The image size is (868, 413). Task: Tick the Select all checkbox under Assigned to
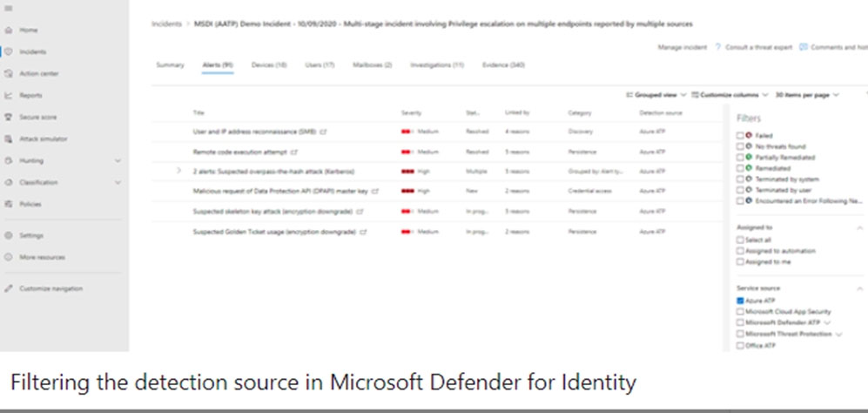[x=740, y=240]
